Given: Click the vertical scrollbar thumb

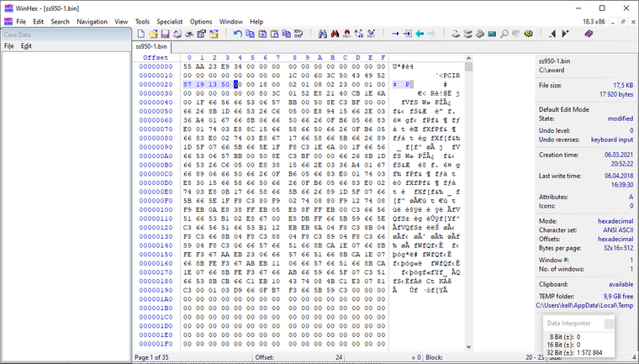Looking at the screenshot, I should (468, 66).
